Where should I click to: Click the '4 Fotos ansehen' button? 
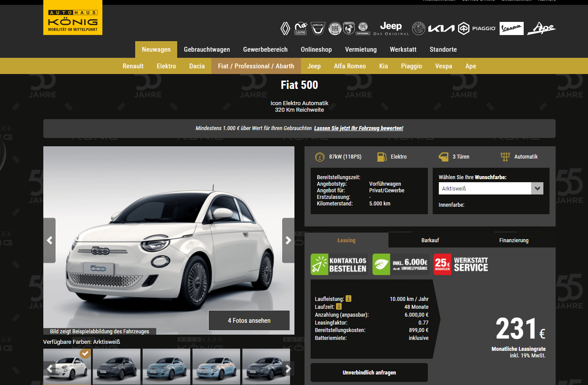click(x=249, y=321)
